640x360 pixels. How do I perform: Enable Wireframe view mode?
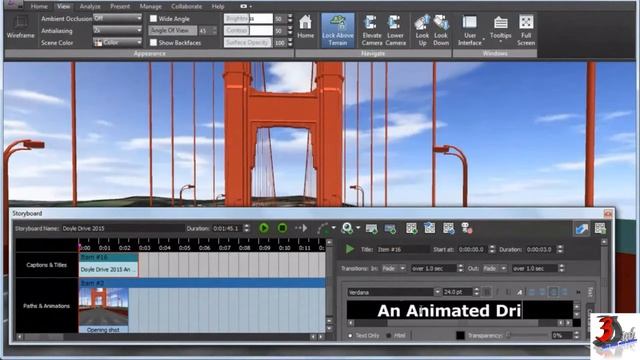(20, 27)
